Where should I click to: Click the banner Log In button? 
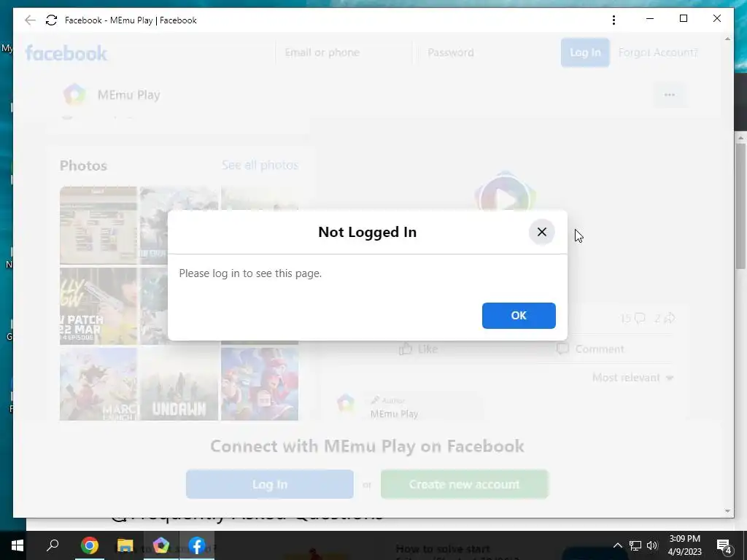click(x=270, y=484)
